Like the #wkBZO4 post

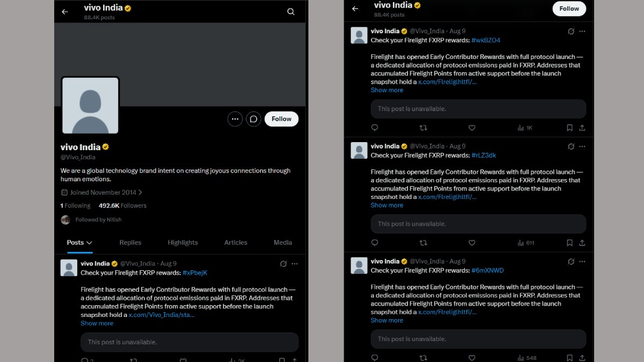pos(472,128)
